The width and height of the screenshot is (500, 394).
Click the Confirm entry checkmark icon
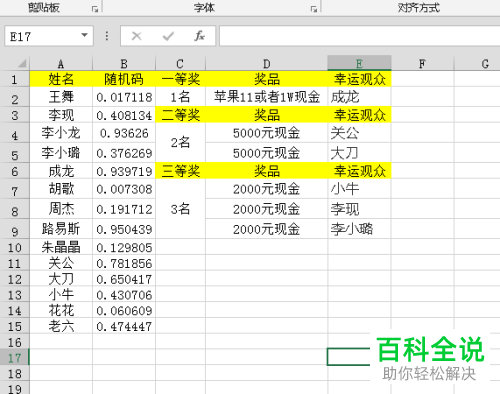(168, 36)
